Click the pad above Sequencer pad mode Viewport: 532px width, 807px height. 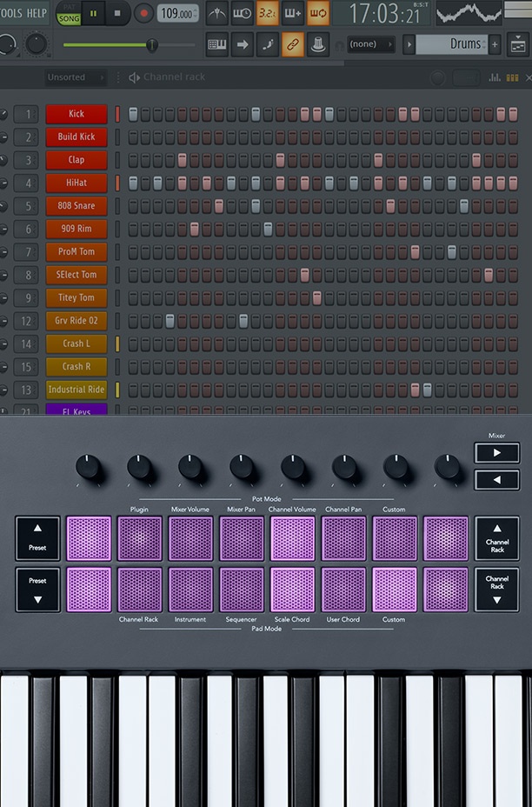coord(242,590)
